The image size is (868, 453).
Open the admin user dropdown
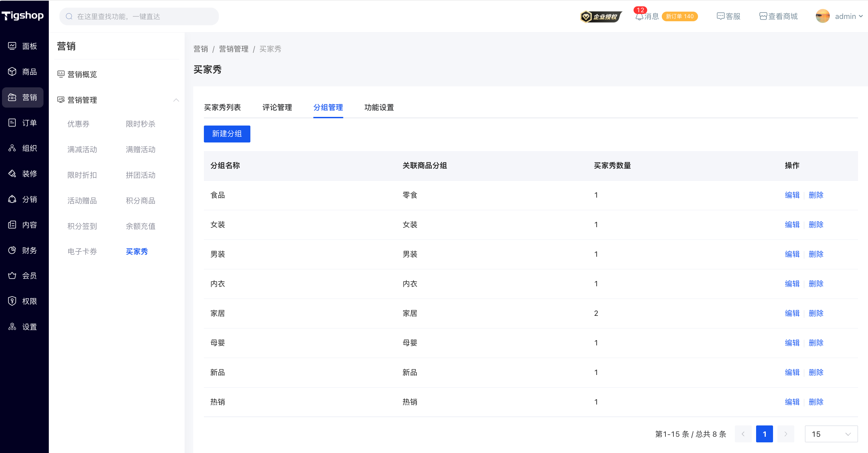[x=845, y=17]
